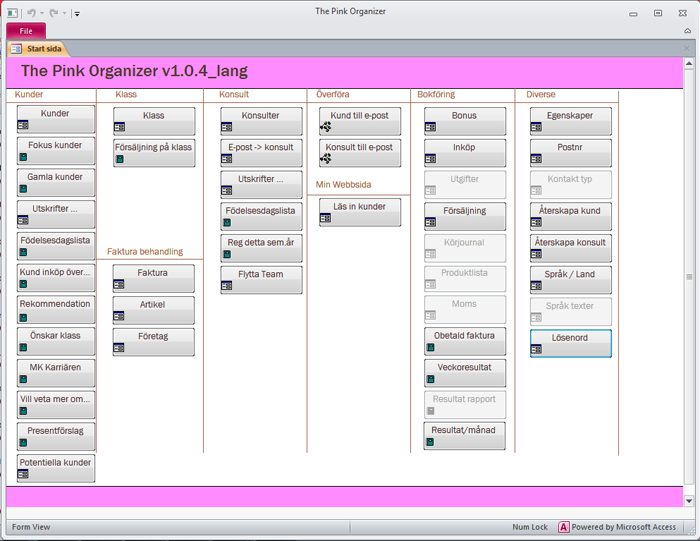Open Resultat/månad report
This screenshot has width=700, height=541.
465,436
